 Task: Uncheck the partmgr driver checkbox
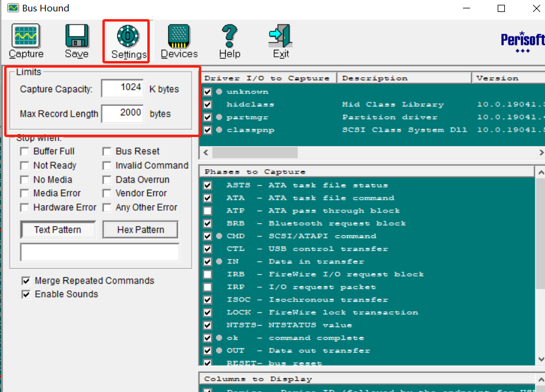pos(207,117)
